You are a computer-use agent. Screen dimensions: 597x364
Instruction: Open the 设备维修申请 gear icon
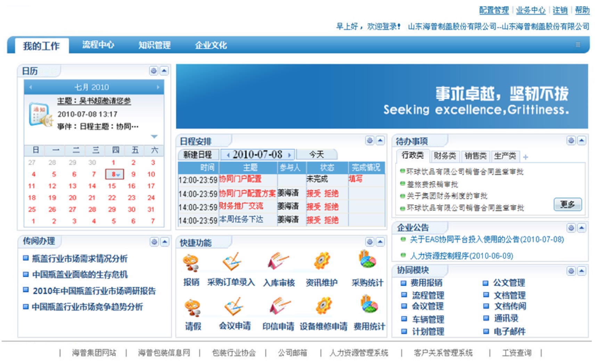pyautogui.click(x=324, y=306)
